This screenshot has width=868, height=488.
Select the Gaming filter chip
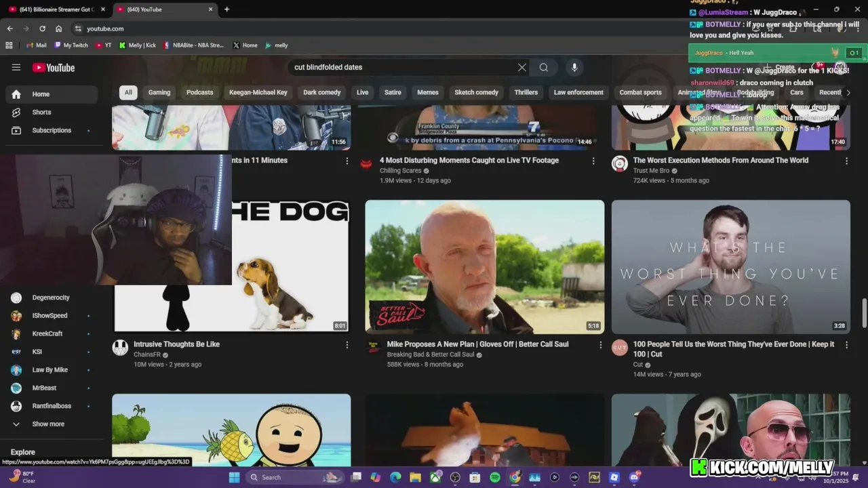click(x=159, y=92)
